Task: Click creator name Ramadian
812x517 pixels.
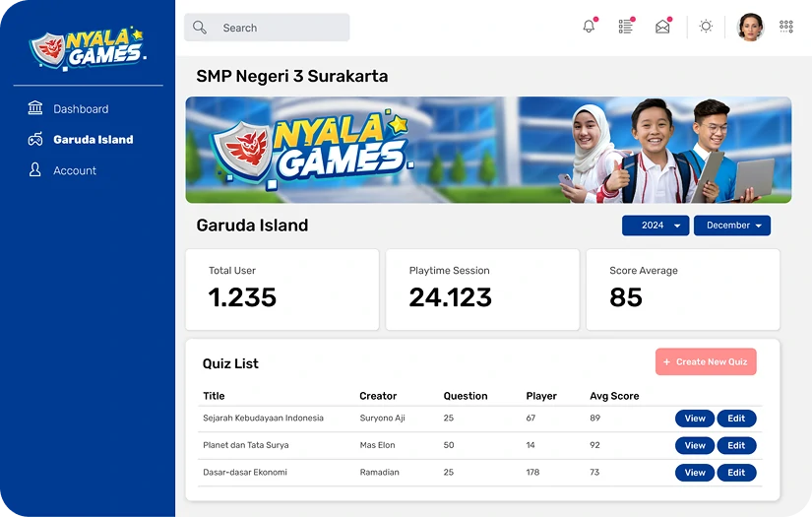Action: [x=380, y=472]
